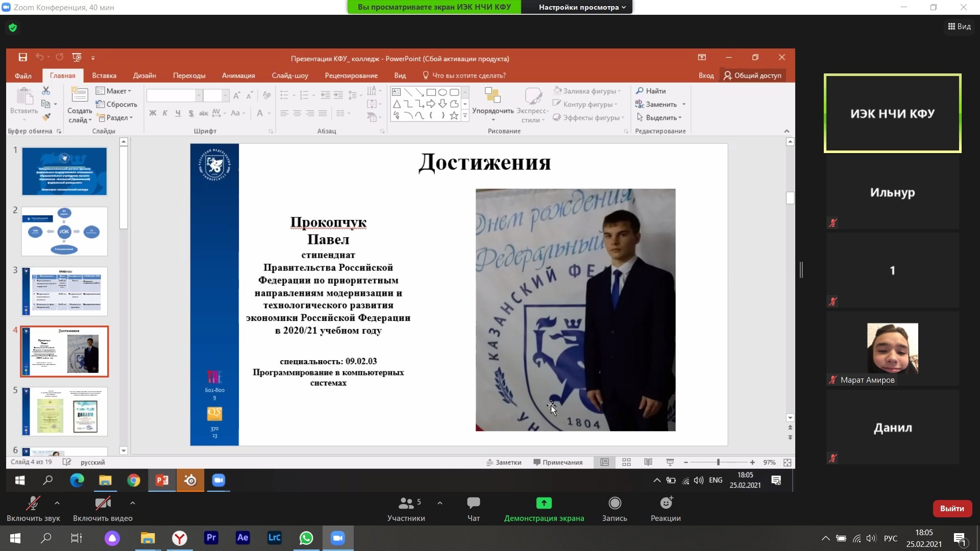
Task: Click zoom in plus button
Action: 752,462
